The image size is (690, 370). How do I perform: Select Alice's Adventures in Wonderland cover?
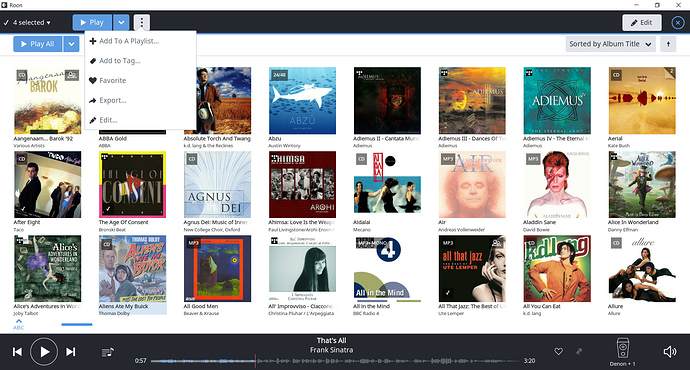[48, 268]
